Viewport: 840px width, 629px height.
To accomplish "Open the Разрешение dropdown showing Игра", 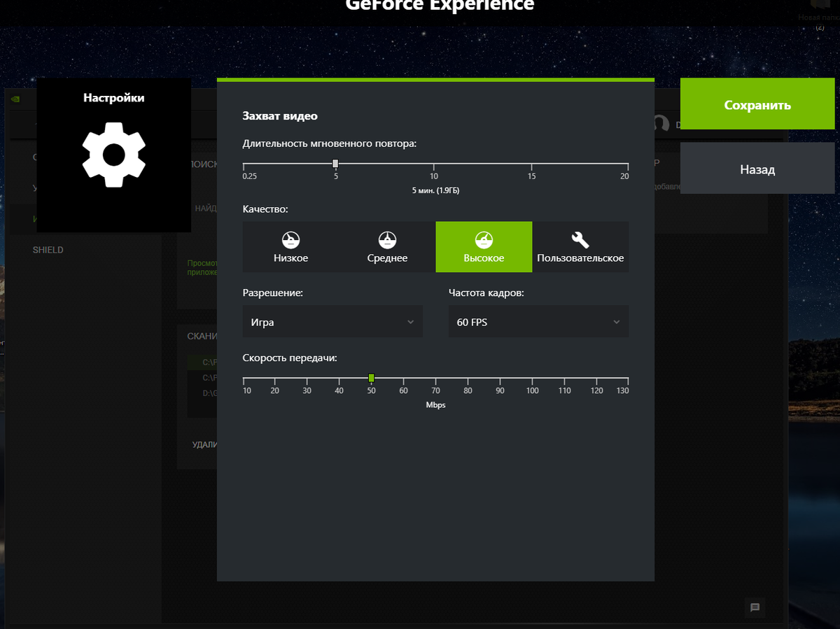I will pyautogui.click(x=332, y=322).
